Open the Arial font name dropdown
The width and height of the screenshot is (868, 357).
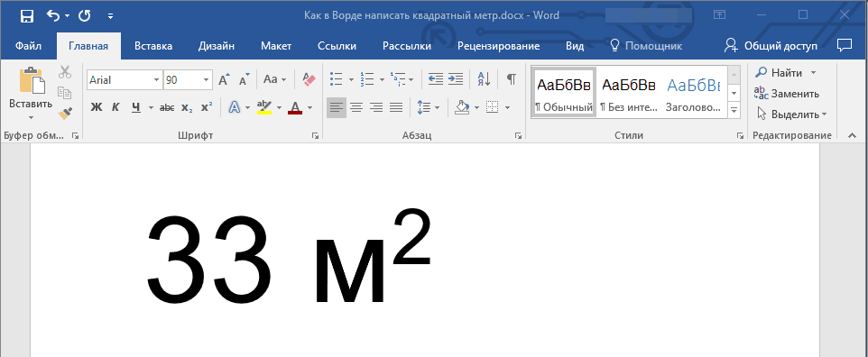pos(156,80)
